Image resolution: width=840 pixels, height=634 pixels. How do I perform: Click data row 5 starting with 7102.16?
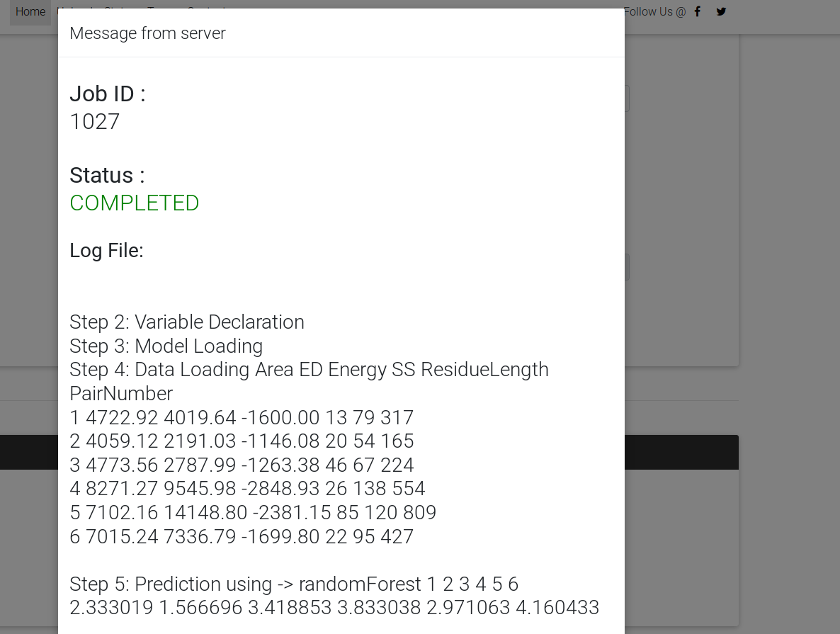[253, 512]
